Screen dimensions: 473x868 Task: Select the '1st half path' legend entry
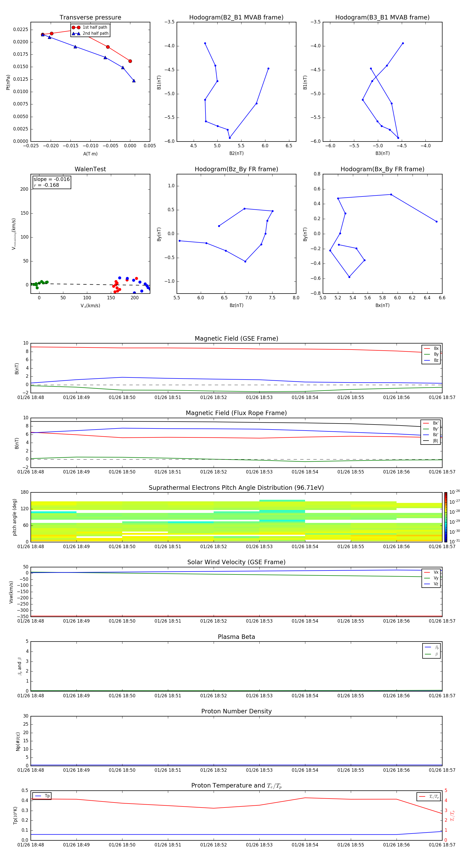tap(90, 27)
